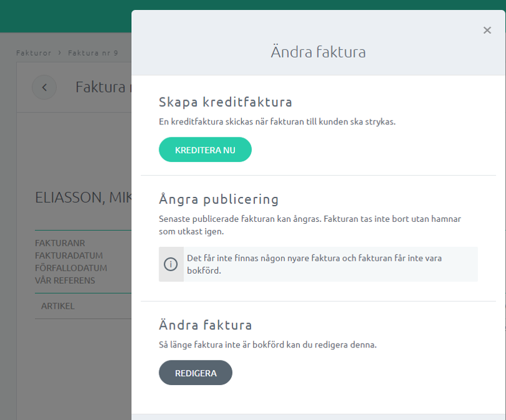The height and width of the screenshot is (420, 506).
Task: Select the Faktura nr 9 breadcrumb
Action: coord(92,53)
